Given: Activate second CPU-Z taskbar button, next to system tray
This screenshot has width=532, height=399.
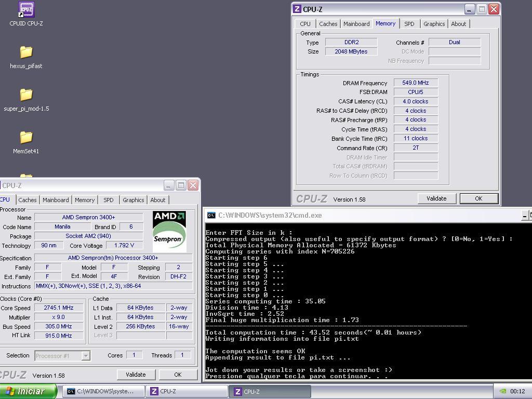Looking at the screenshot, I should (x=270, y=391).
